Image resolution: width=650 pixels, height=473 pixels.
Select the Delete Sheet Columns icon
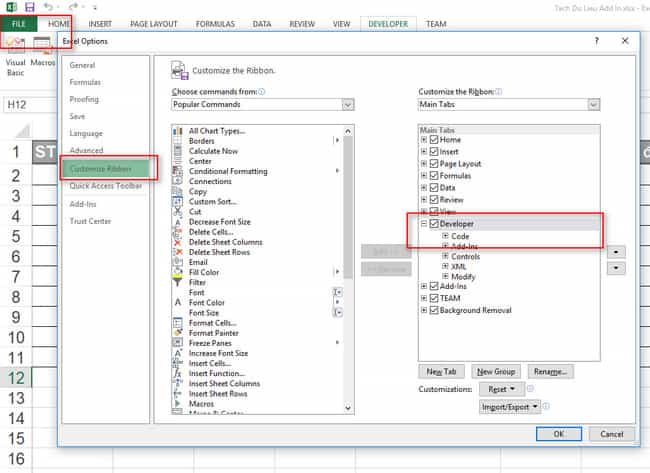coord(177,242)
